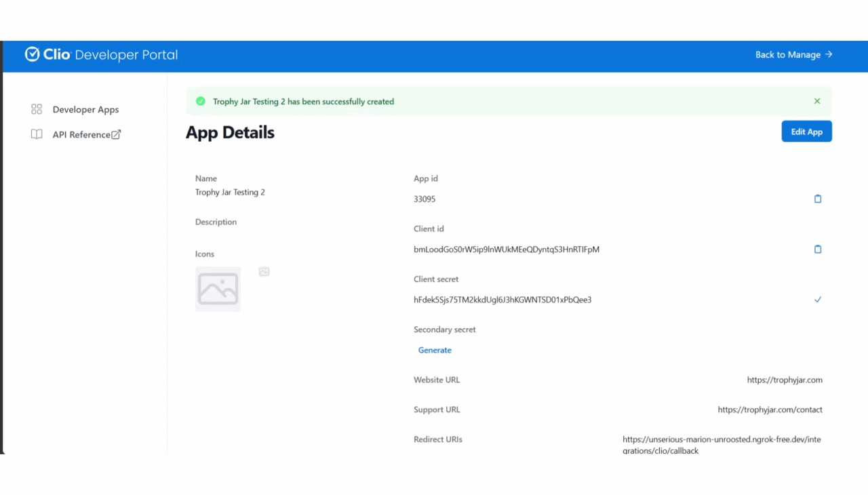Click the Edit App button

[806, 132]
